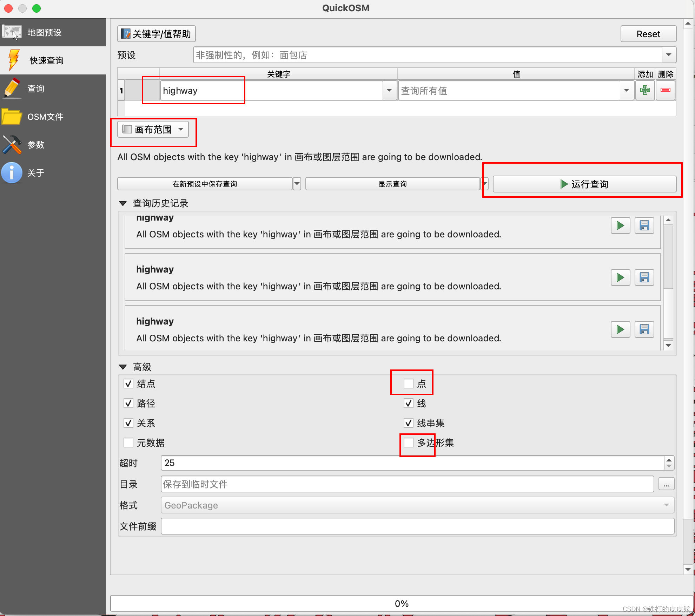Click the 文件前缀 file prefix field
This screenshot has height=616, width=695.
pos(417,526)
